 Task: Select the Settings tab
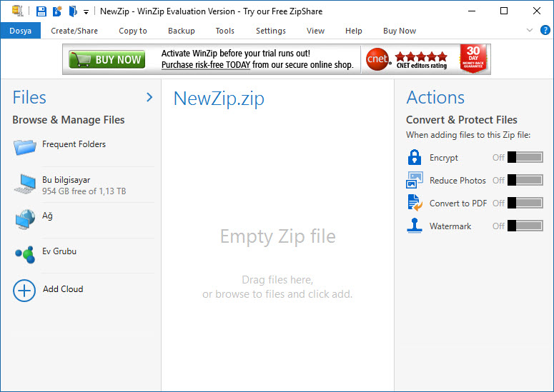[x=271, y=31]
